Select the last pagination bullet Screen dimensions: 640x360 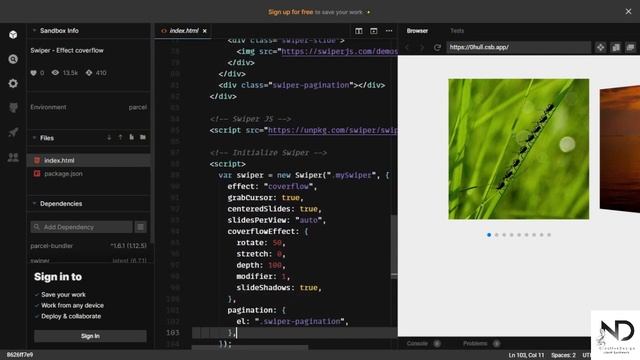(x=549, y=235)
